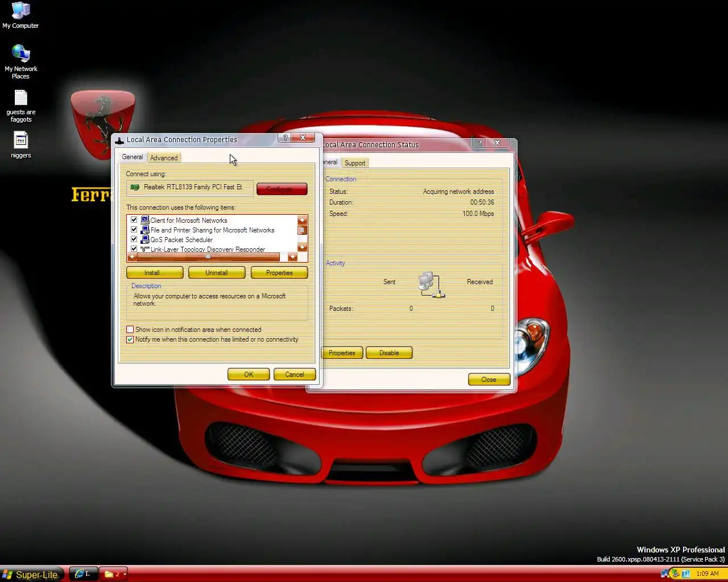
Task: Click the Uninstall button
Action: (x=217, y=273)
